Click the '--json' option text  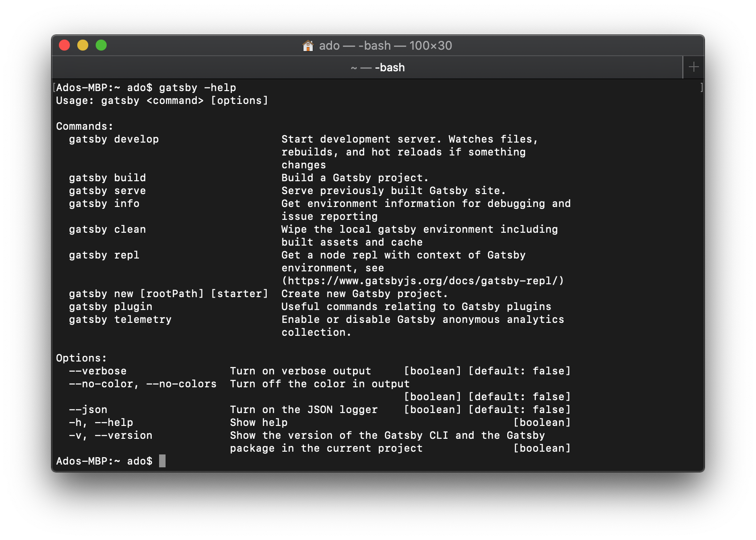(x=88, y=409)
